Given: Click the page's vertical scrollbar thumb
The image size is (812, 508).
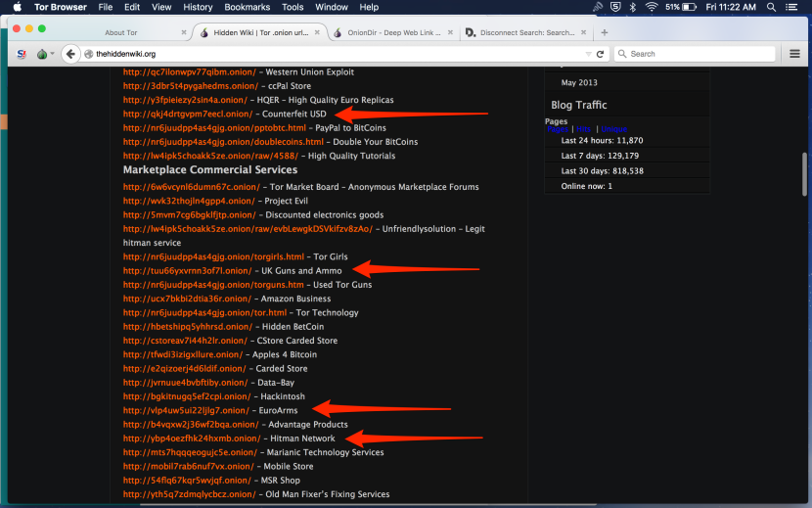Looking at the screenshot, I should pos(805,175).
